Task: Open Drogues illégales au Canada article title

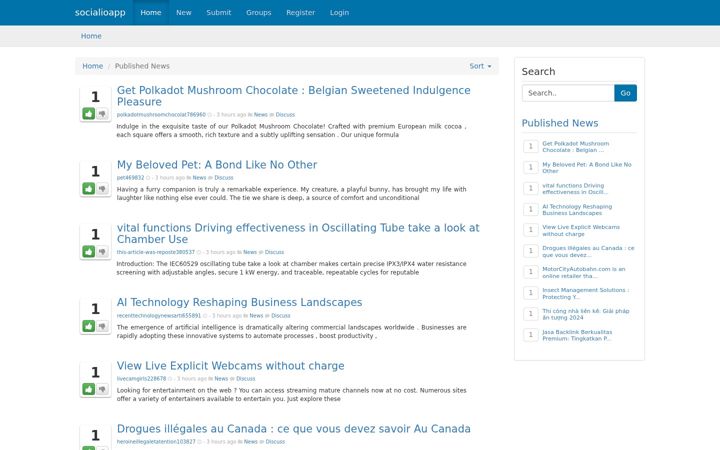Action: coord(293,428)
